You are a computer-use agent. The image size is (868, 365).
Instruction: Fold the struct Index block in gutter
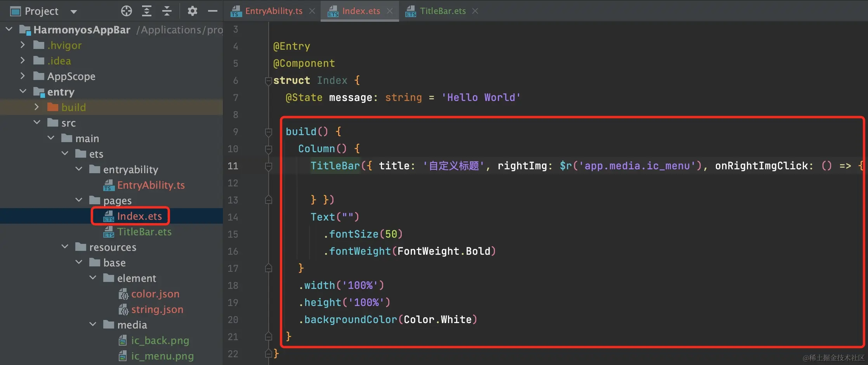tap(268, 81)
